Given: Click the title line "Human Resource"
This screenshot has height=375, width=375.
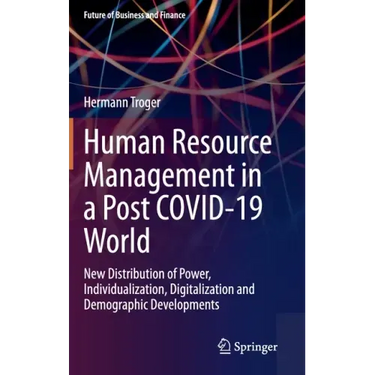Looking at the screenshot, I should [x=178, y=143].
